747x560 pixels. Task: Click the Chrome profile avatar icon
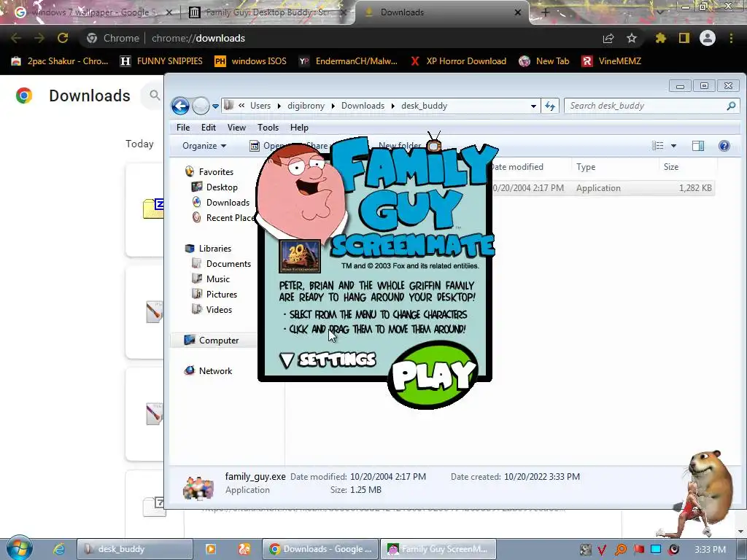pos(708,38)
